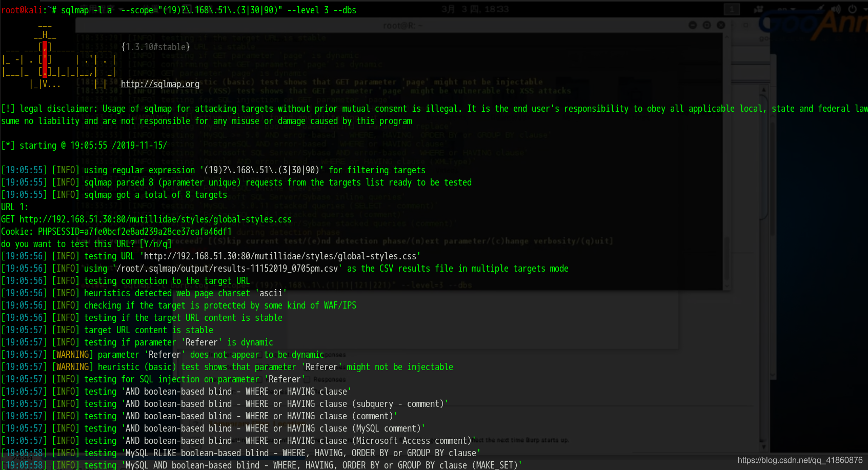
Task: Click the CSV results file path line
Action: (285, 269)
